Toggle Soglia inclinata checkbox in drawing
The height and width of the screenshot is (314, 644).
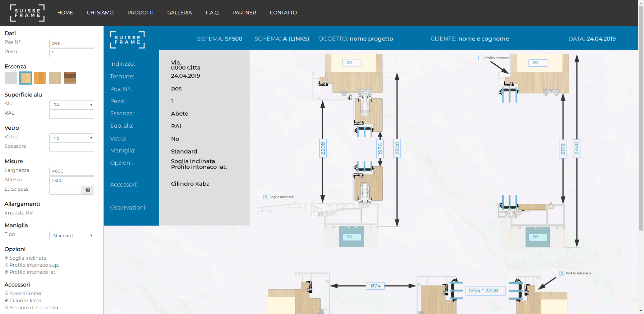[x=266, y=197]
